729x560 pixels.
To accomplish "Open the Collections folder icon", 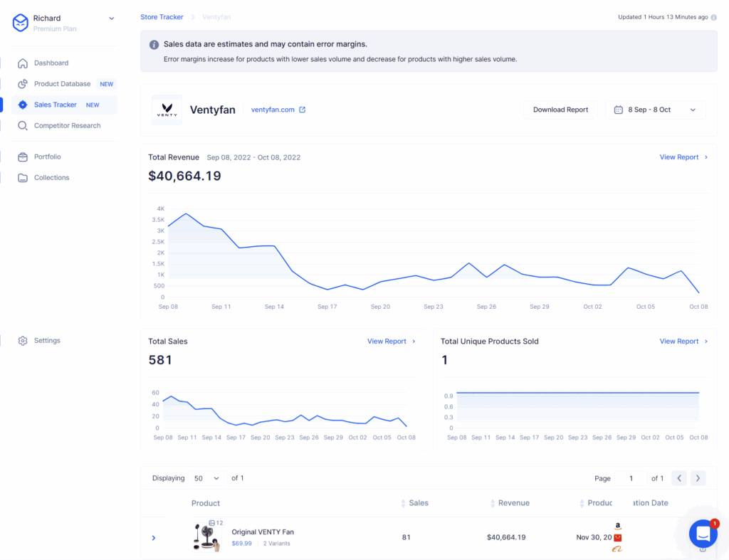I will pos(23,178).
